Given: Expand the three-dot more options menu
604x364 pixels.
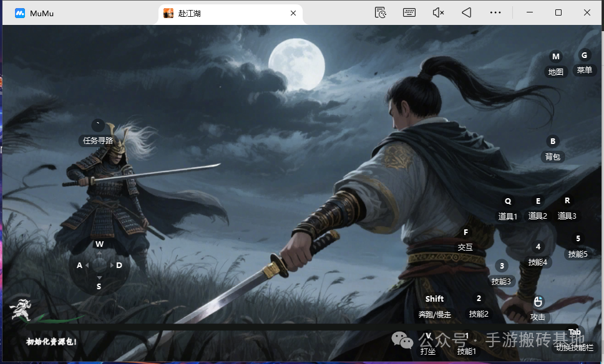Looking at the screenshot, I should [x=495, y=12].
